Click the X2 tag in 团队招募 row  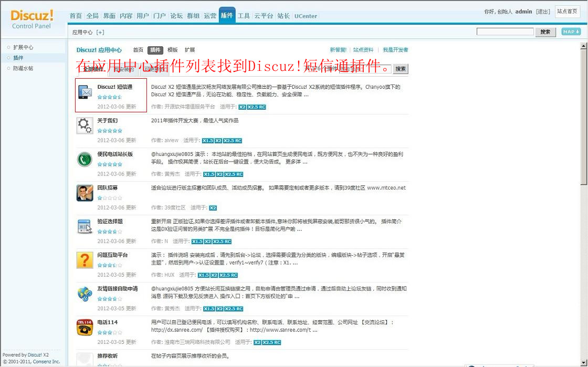click(x=213, y=208)
